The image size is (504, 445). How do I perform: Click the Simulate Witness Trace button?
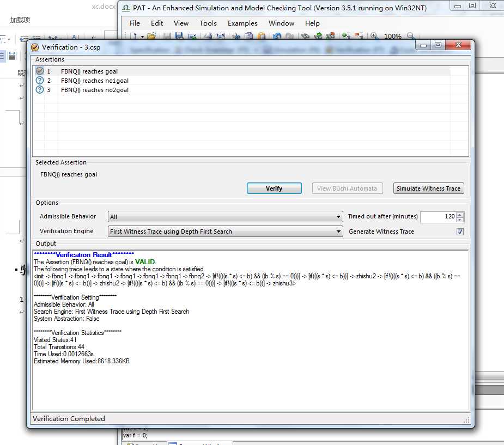[428, 188]
